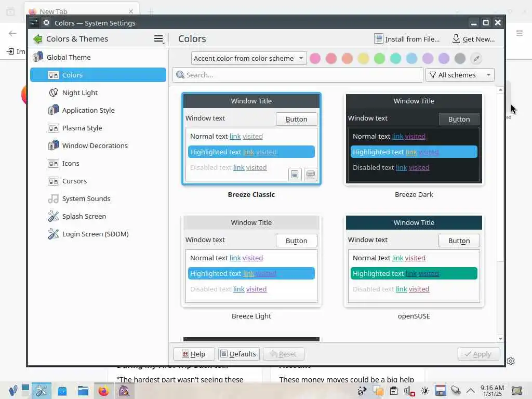This screenshot has width=532, height=399.
Task: Close the Firefox New Tab tab
Action: click(131, 11)
